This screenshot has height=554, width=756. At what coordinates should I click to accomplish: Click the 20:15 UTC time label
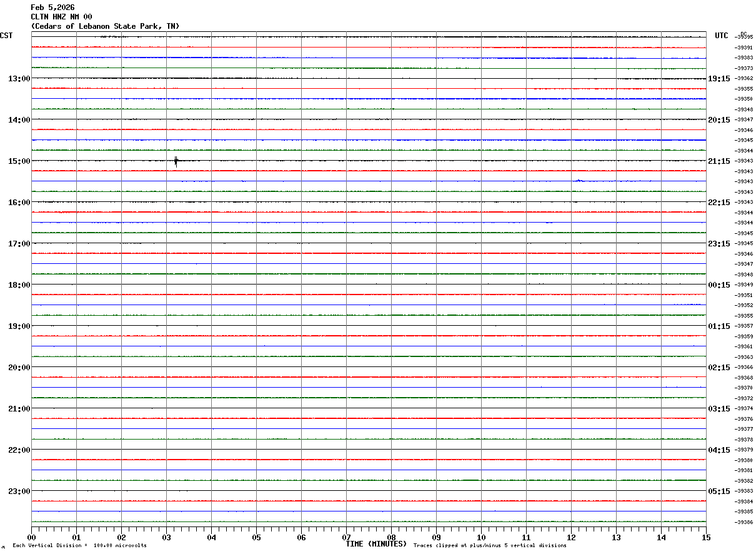pos(719,120)
